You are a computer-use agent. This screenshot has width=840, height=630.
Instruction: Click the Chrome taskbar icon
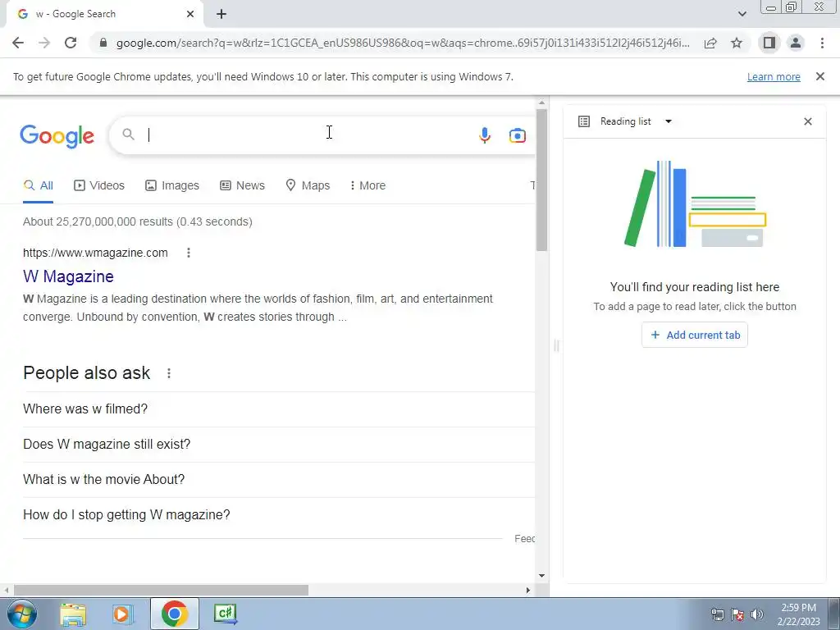click(x=175, y=614)
